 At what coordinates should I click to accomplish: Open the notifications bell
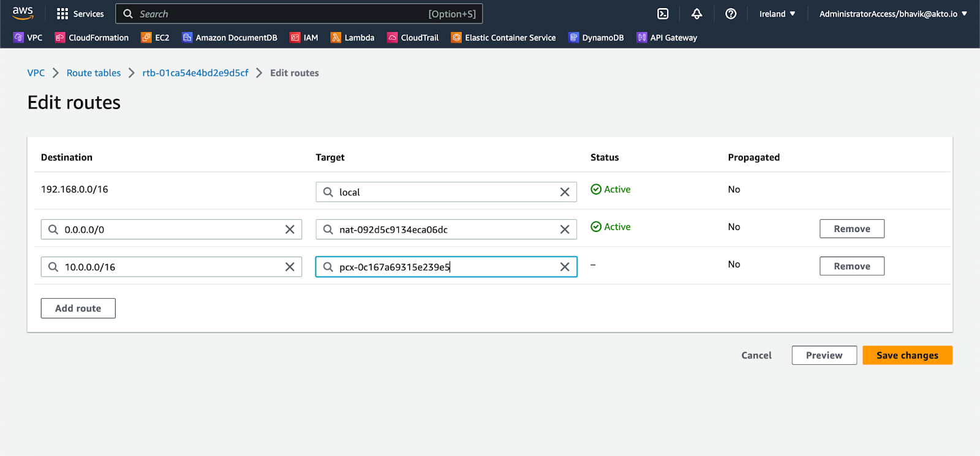696,13
